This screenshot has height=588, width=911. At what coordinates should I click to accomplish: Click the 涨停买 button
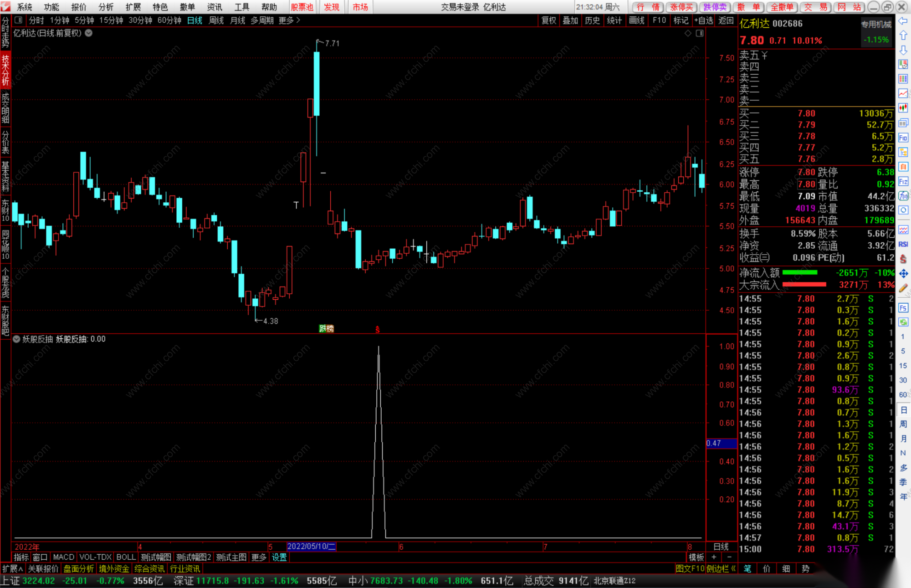pyautogui.click(x=681, y=7)
